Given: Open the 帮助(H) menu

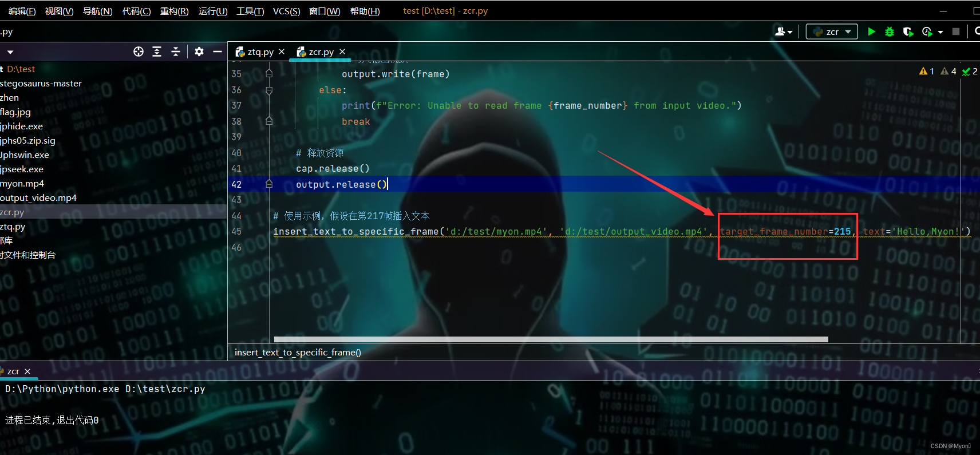Looking at the screenshot, I should (x=365, y=11).
